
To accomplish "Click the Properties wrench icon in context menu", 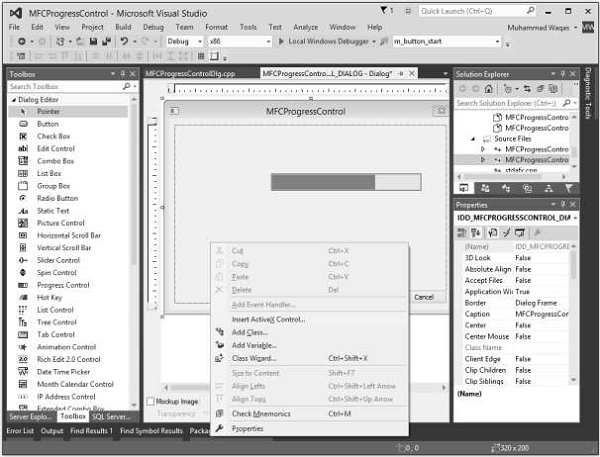I will tap(220, 428).
